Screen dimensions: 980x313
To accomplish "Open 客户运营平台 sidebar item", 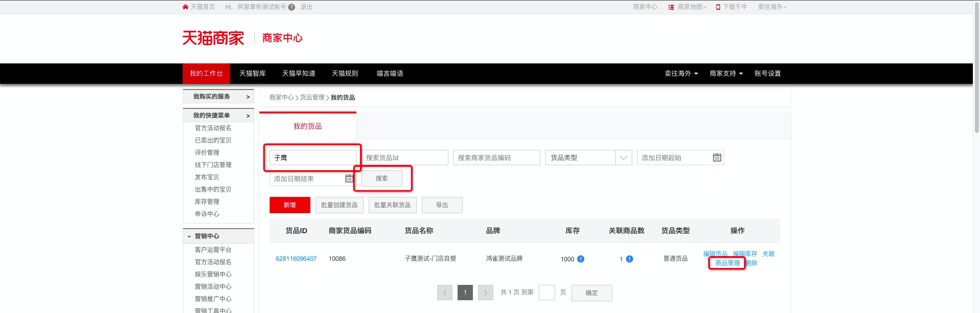I will coord(213,250).
